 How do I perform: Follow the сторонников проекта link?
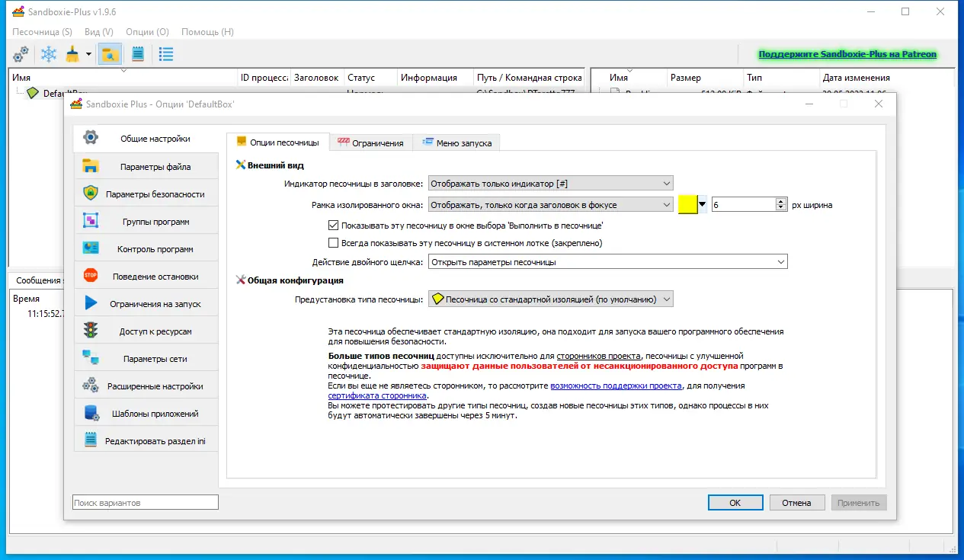[x=598, y=356]
